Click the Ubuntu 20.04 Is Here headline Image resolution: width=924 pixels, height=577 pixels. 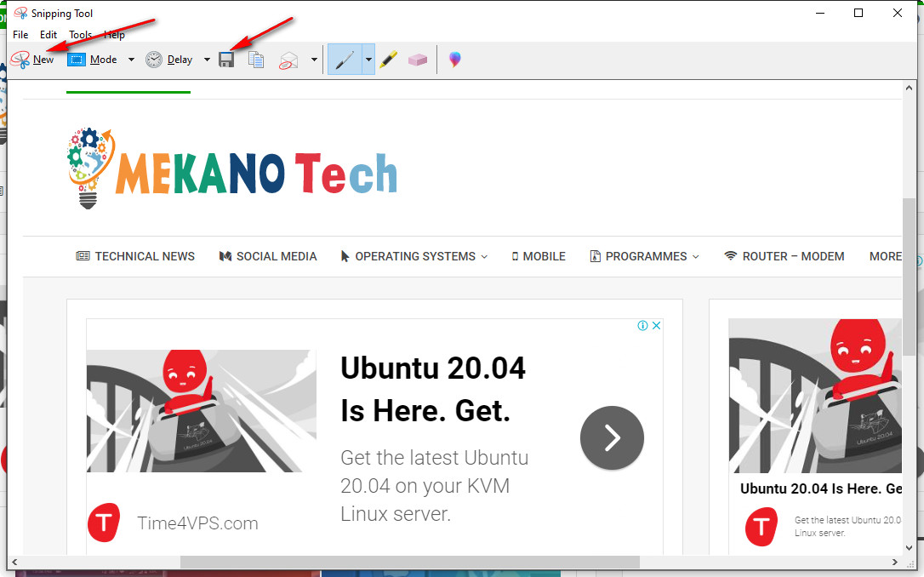[x=433, y=389]
